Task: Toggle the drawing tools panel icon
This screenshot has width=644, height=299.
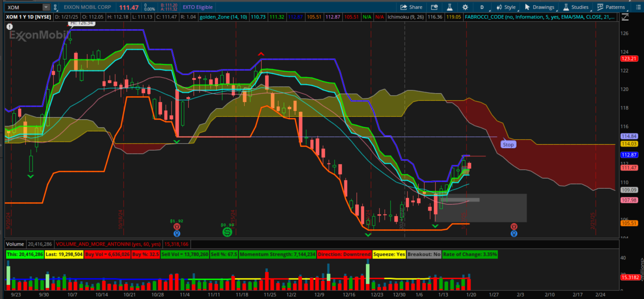Action: pos(625,17)
